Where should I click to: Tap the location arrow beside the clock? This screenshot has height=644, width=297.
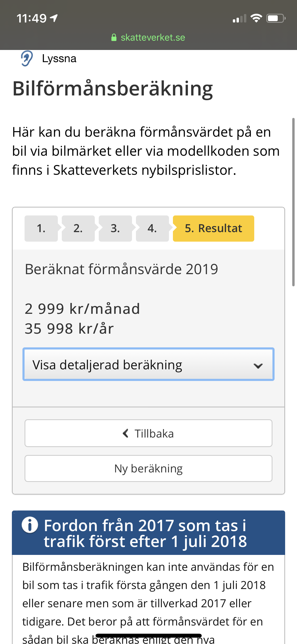[x=54, y=18]
